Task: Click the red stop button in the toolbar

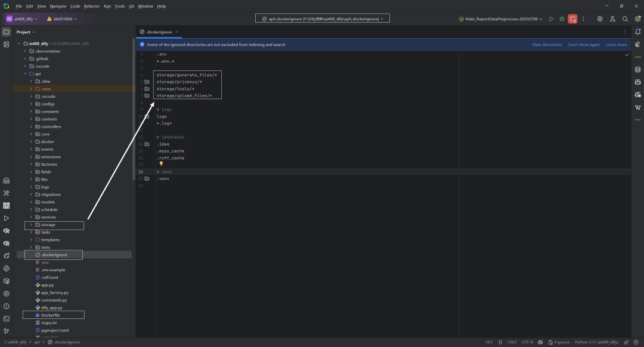Action: pos(572,19)
